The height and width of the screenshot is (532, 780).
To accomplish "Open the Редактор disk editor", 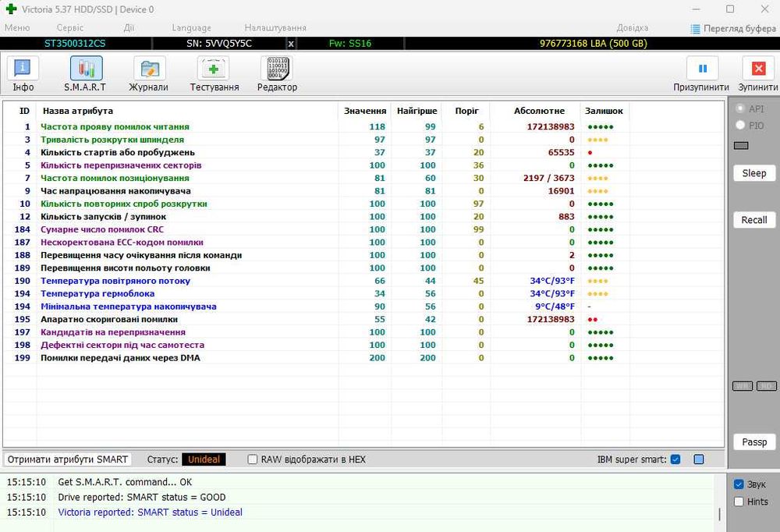I will (277, 74).
